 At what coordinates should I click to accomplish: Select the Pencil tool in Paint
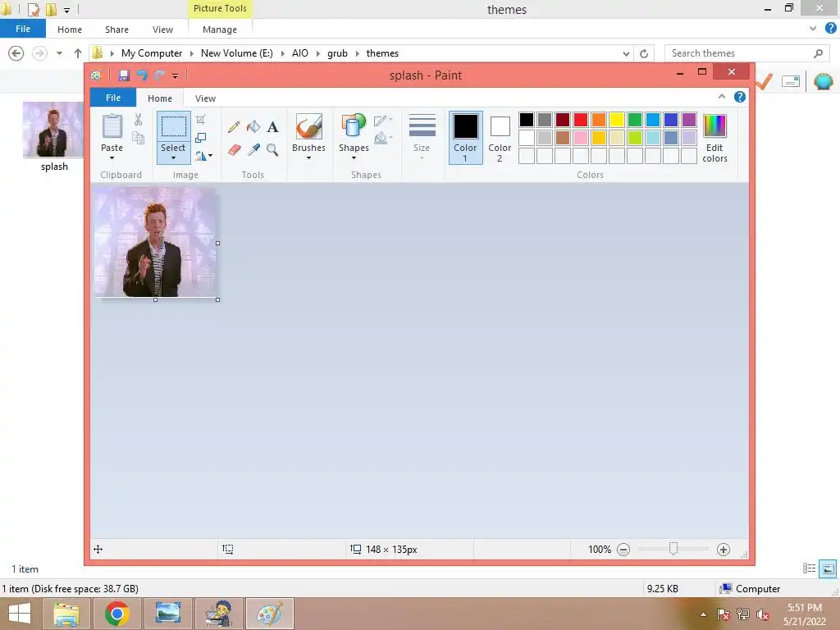[234, 127]
